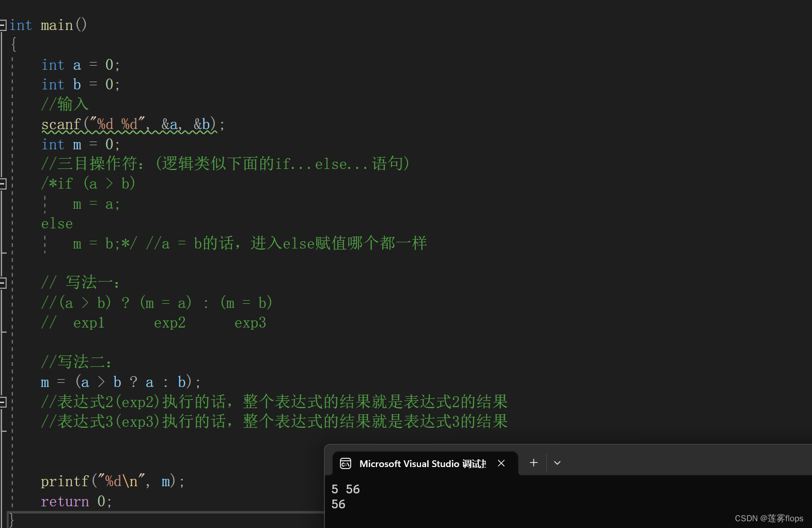Collapse the 表达式2(exp2) comment block

[3, 402]
